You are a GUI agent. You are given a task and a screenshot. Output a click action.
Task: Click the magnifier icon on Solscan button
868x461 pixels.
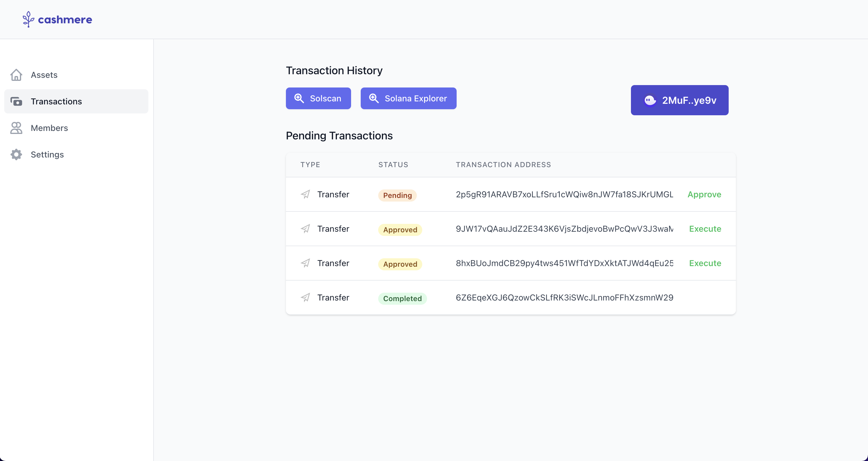[x=299, y=98]
